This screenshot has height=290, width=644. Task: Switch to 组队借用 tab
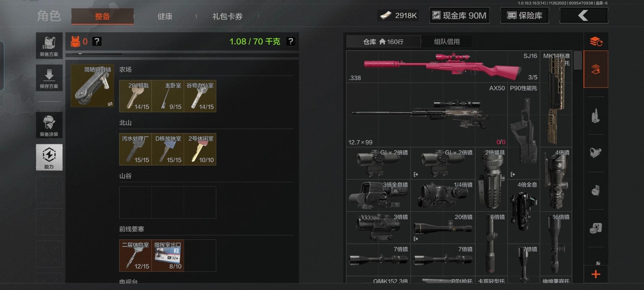pos(446,42)
